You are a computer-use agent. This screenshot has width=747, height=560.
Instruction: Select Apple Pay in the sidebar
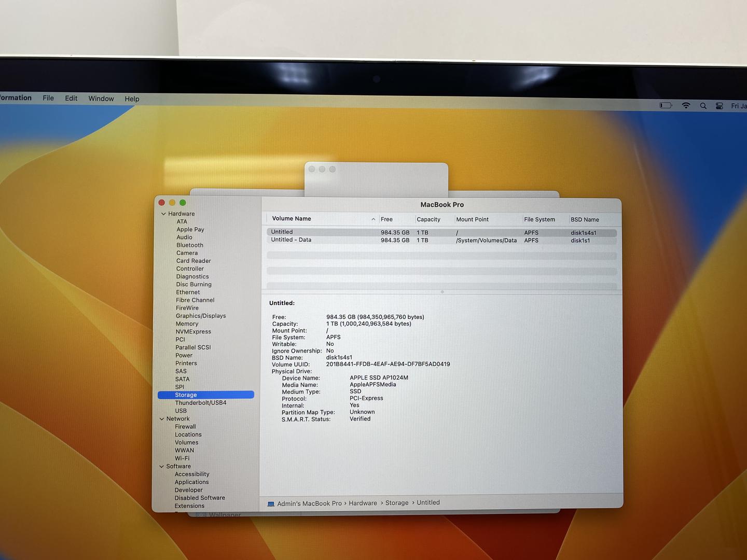(x=190, y=229)
